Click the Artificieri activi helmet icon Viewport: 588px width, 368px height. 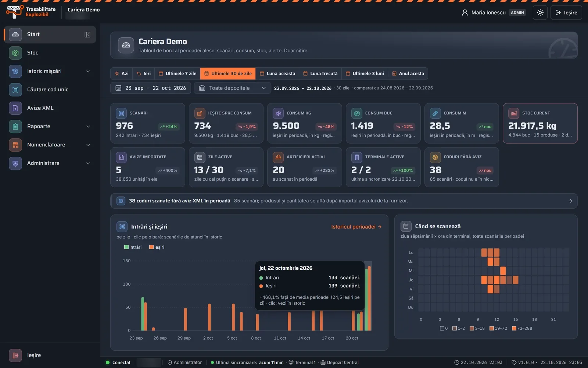[278, 157]
